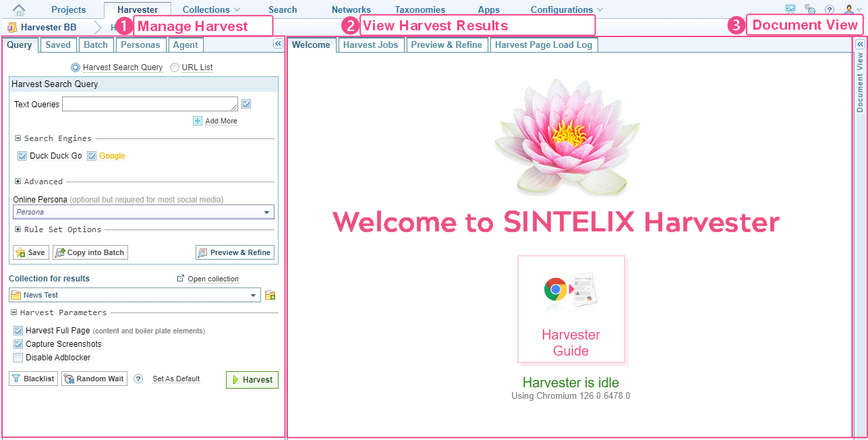Click the Open collection link
Viewport: 868px width, 440px height.
[212, 279]
